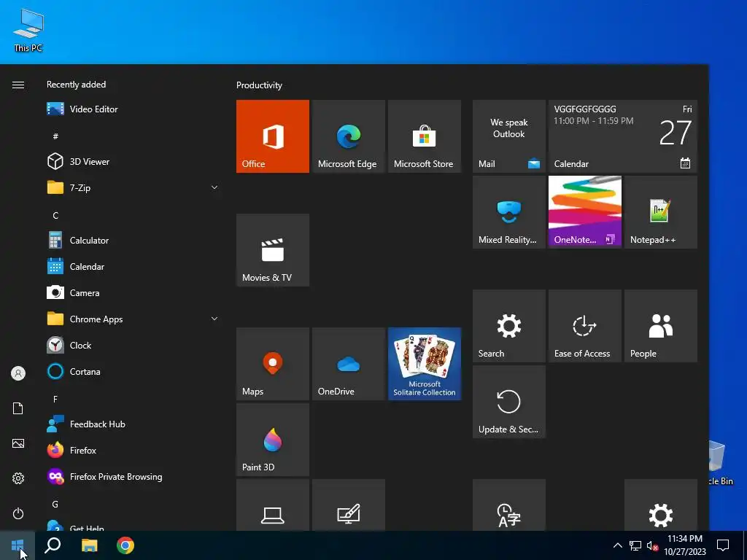Open the Ease of Access tile

(x=584, y=326)
